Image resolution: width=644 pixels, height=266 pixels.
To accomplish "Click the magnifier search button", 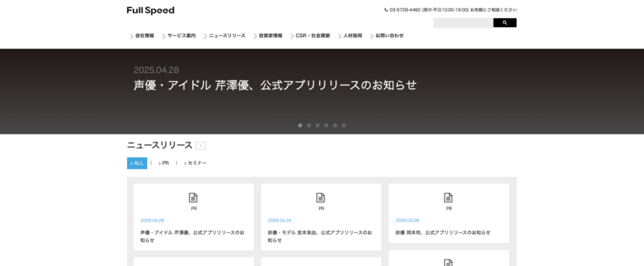I will tap(505, 23).
